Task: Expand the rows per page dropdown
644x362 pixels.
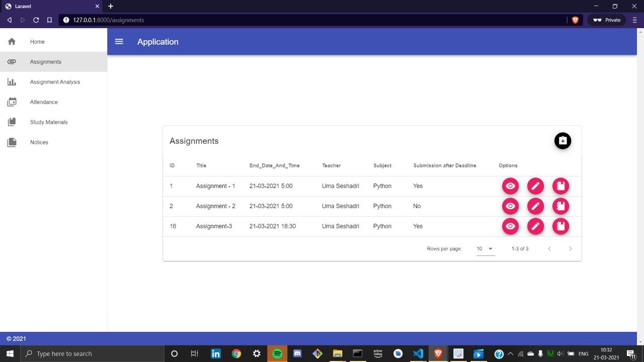Action: point(486,248)
